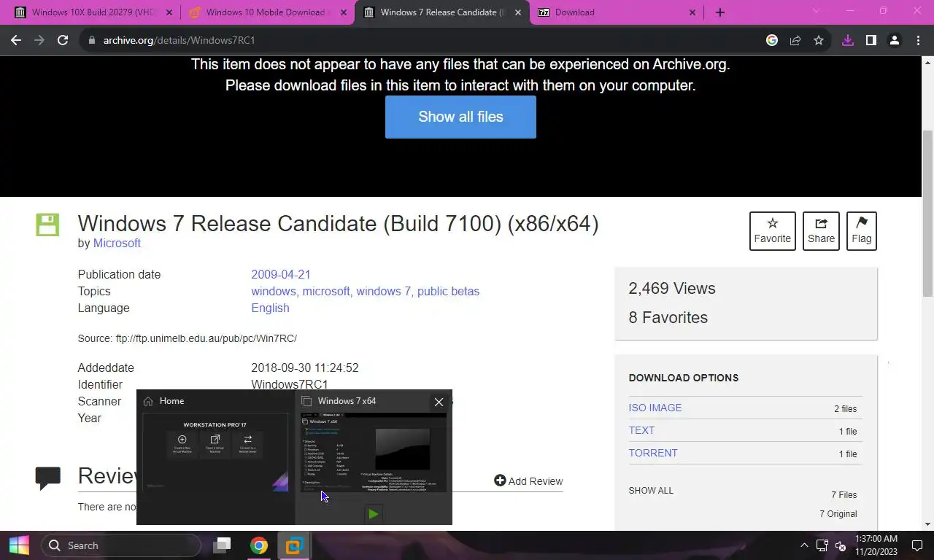Open the notification center icon
This screenshot has height=560, width=934.
point(918,545)
